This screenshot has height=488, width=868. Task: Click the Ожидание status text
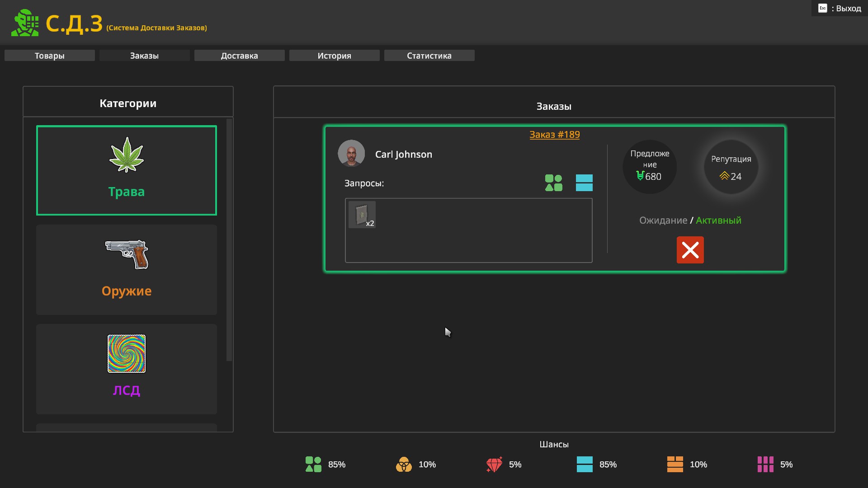click(663, 221)
